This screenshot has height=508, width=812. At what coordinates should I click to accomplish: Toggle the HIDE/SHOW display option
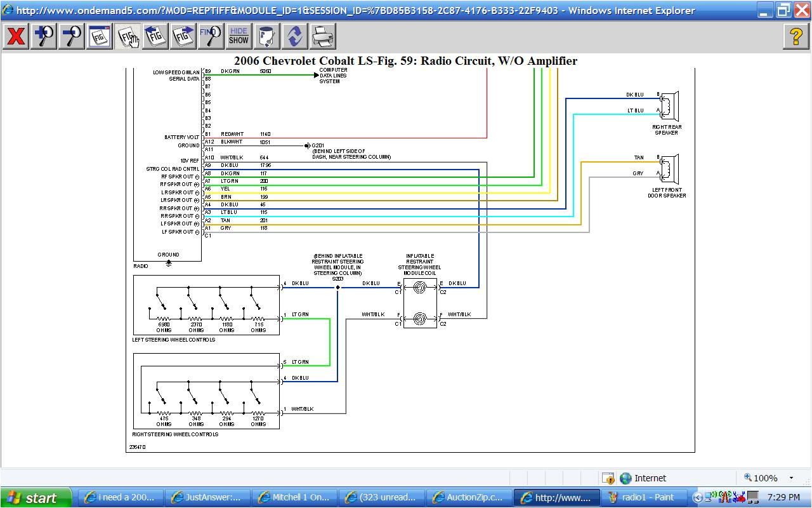239,36
